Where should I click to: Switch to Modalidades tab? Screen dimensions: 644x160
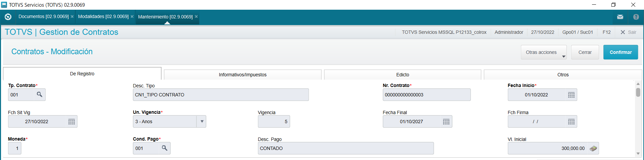[103, 16]
